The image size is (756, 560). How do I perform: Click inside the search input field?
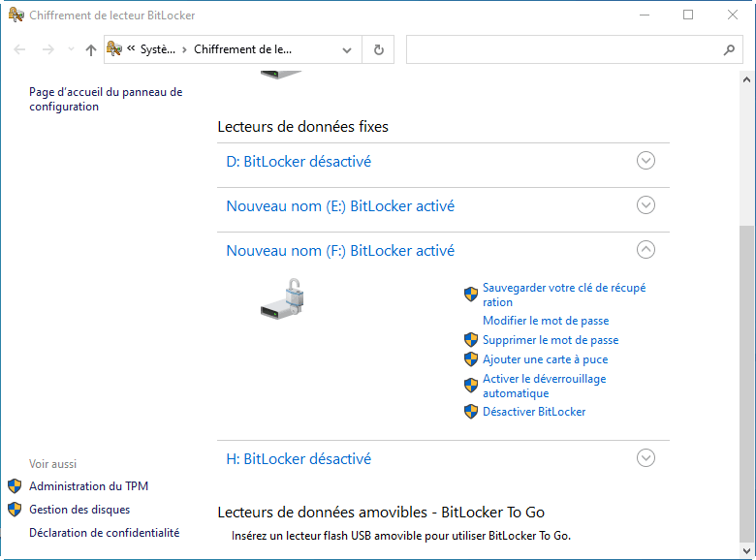coord(562,50)
